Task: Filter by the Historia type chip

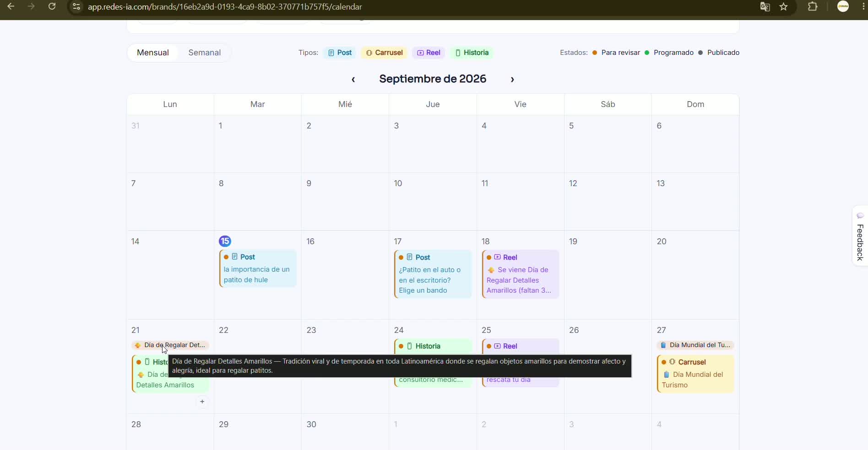Action: [x=472, y=53]
